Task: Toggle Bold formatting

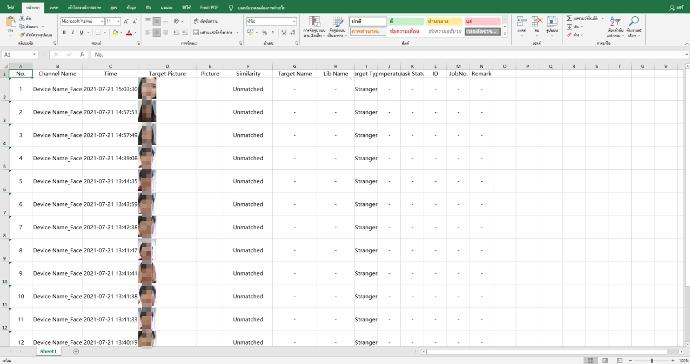Action: [64, 33]
